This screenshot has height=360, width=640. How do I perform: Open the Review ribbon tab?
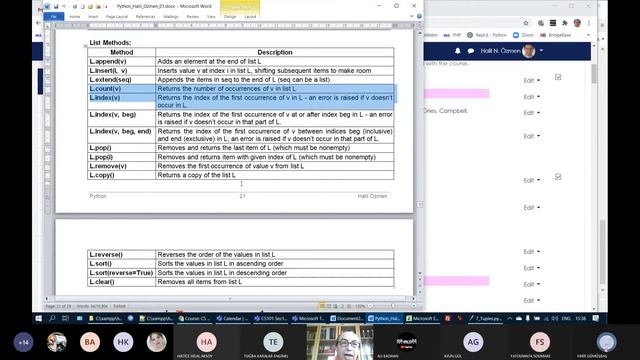tap(192, 17)
